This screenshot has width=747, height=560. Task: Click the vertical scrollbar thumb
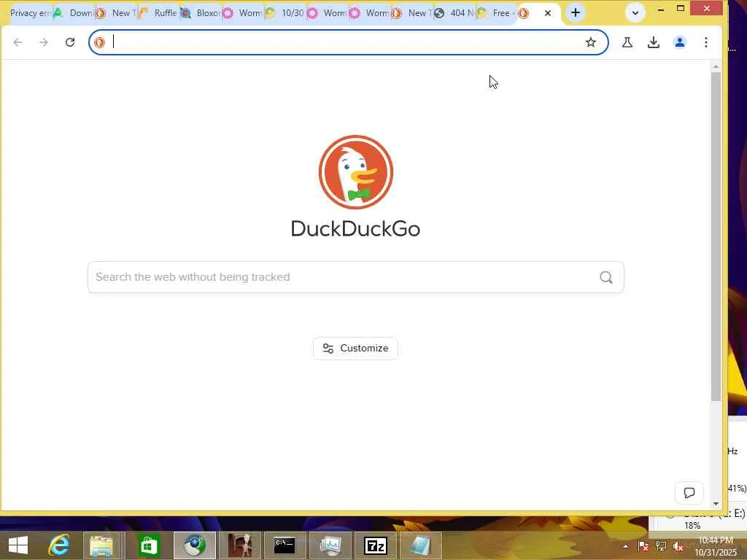[716, 237]
